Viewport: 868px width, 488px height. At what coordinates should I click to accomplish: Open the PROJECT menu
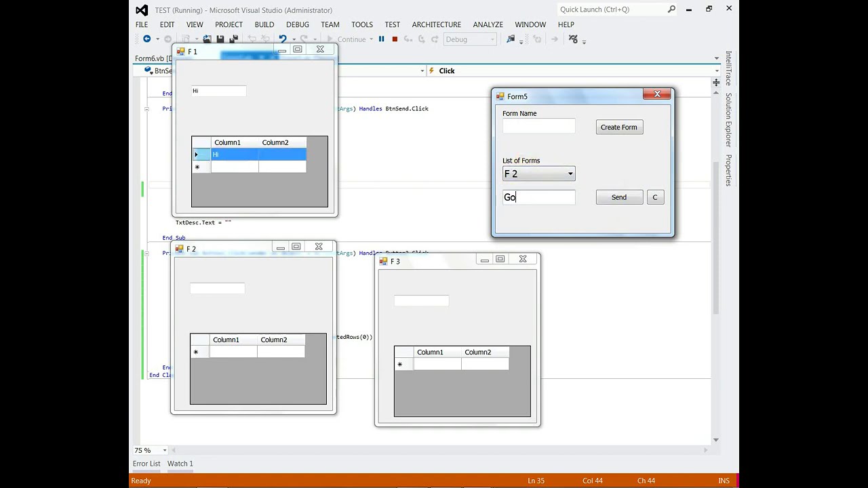pos(229,24)
